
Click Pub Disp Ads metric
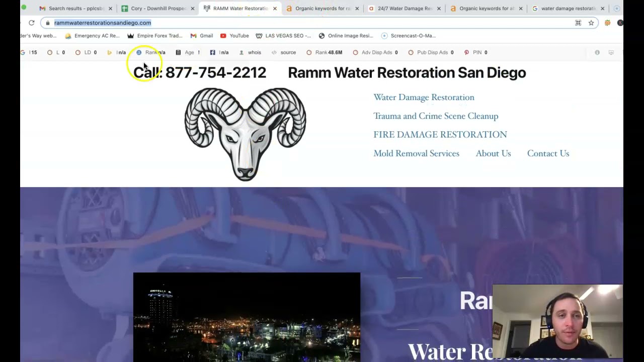(x=431, y=52)
